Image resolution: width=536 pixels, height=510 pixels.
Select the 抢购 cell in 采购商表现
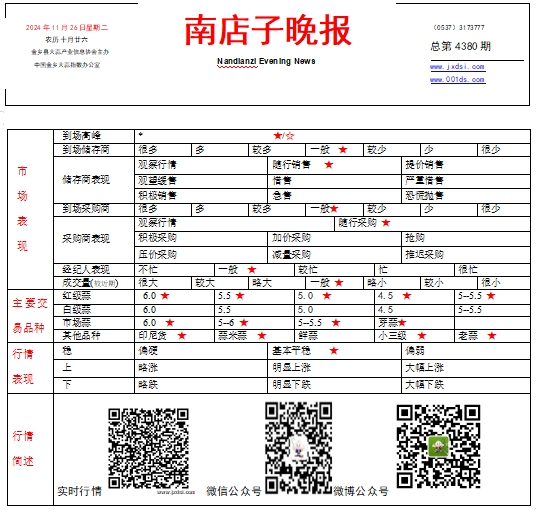pyautogui.click(x=466, y=239)
